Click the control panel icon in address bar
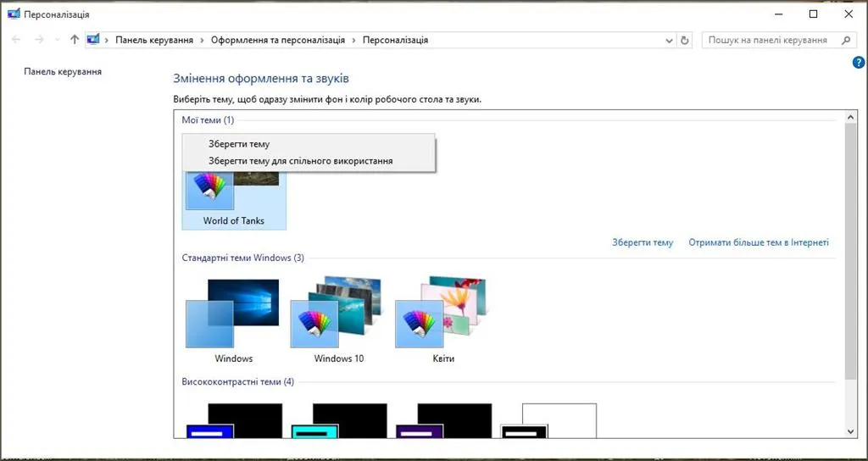The height and width of the screenshot is (461, 868). [x=93, y=40]
